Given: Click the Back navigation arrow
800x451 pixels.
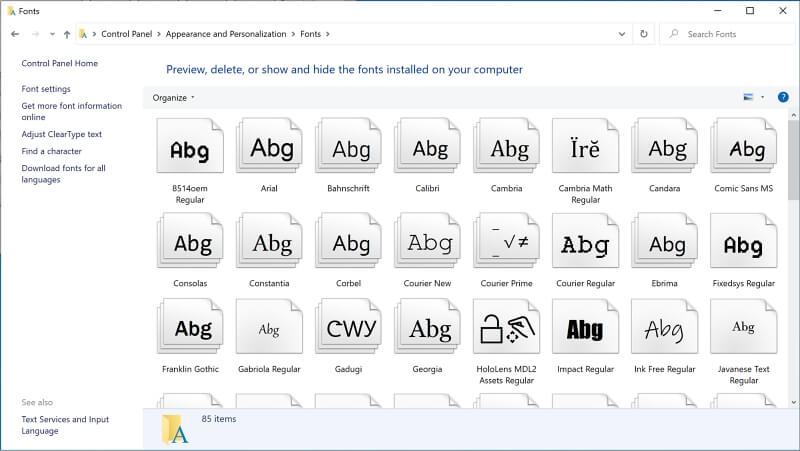Looking at the screenshot, I should point(15,34).
